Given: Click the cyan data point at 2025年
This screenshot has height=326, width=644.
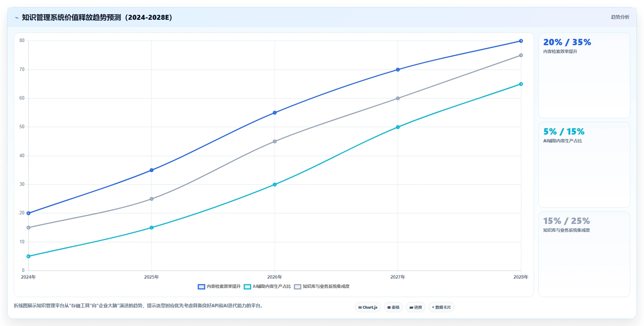Looking at the screenshot, I should (x=152, y=228).
